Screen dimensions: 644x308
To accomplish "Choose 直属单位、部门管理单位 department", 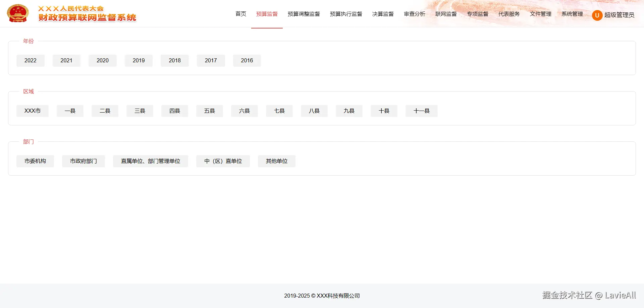I will 150,161.
